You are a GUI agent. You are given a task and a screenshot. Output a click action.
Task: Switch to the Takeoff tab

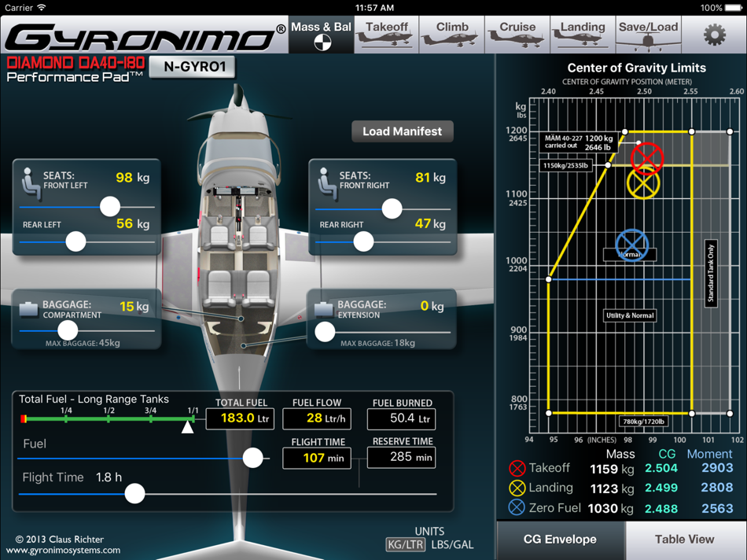[386, 35]
